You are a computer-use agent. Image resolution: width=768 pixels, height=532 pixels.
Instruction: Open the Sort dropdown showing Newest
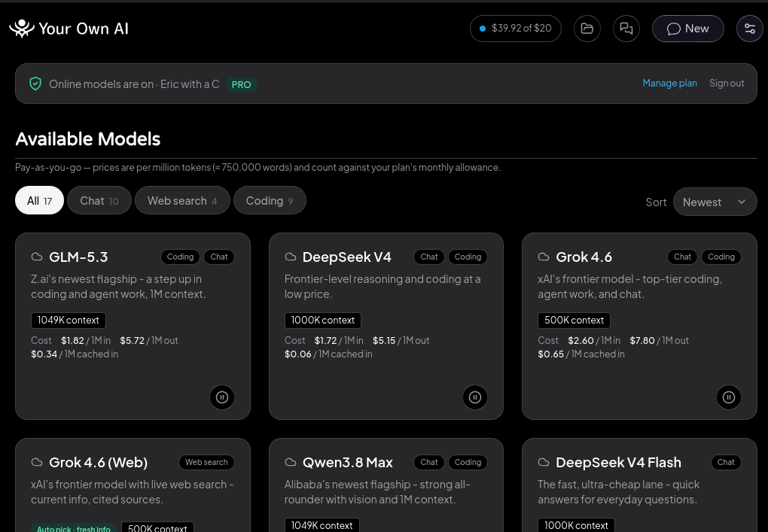pos(715,202)
